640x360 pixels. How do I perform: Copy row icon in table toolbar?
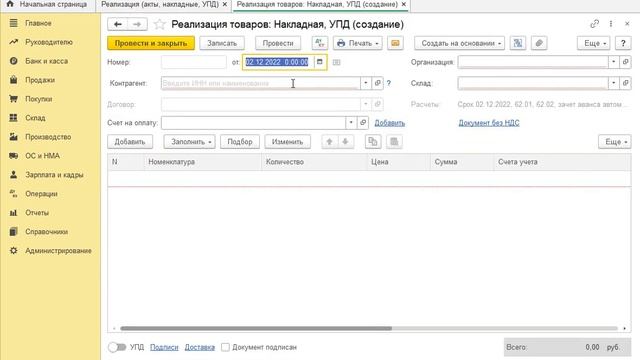pos(373,142)
